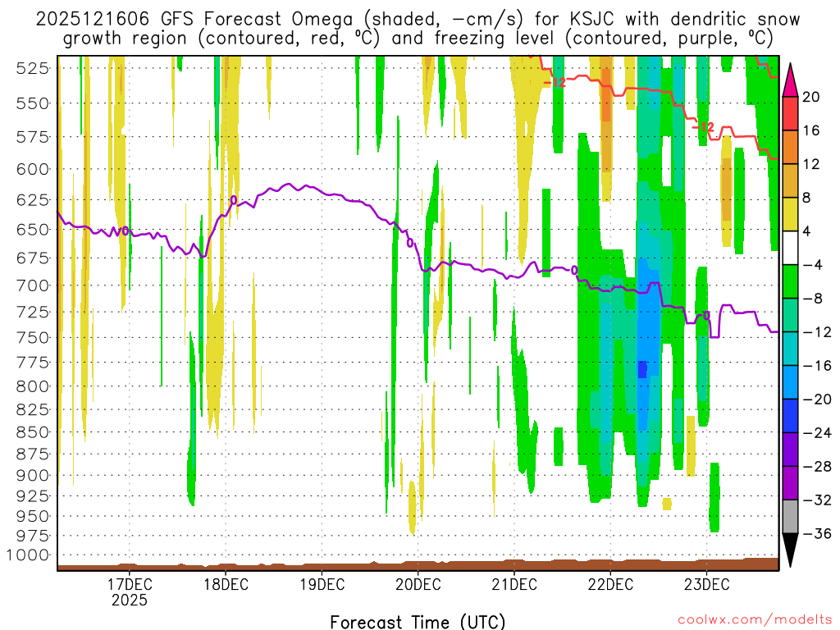Select the bright green -4 to -8 colorbar segment

pyautogui.click(x=790, y=282)
